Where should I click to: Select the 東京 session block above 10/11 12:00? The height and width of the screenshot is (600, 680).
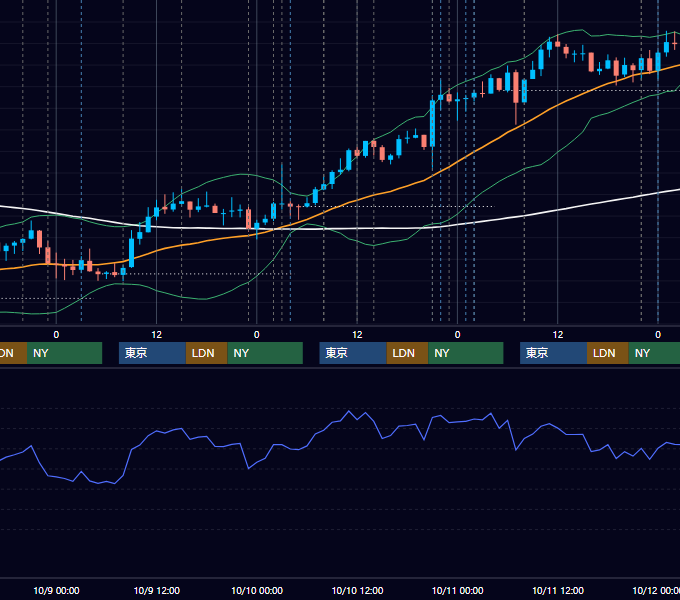[553, 353]
